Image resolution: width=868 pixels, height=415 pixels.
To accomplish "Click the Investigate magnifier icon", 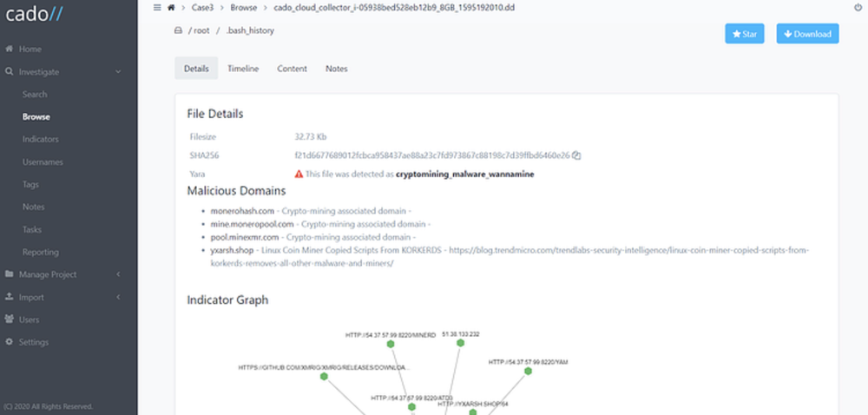I will (9, 71).
